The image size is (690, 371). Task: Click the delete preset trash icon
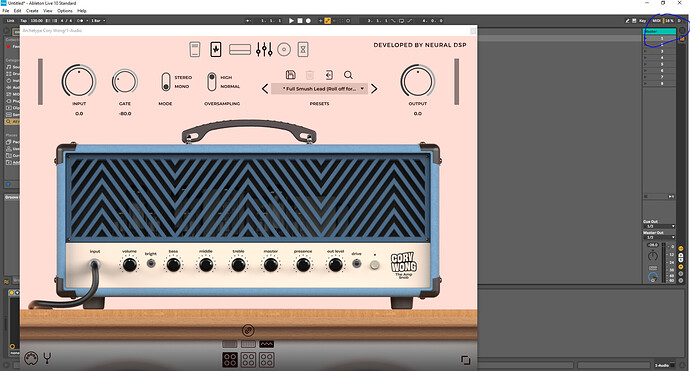tap(310, 75)
